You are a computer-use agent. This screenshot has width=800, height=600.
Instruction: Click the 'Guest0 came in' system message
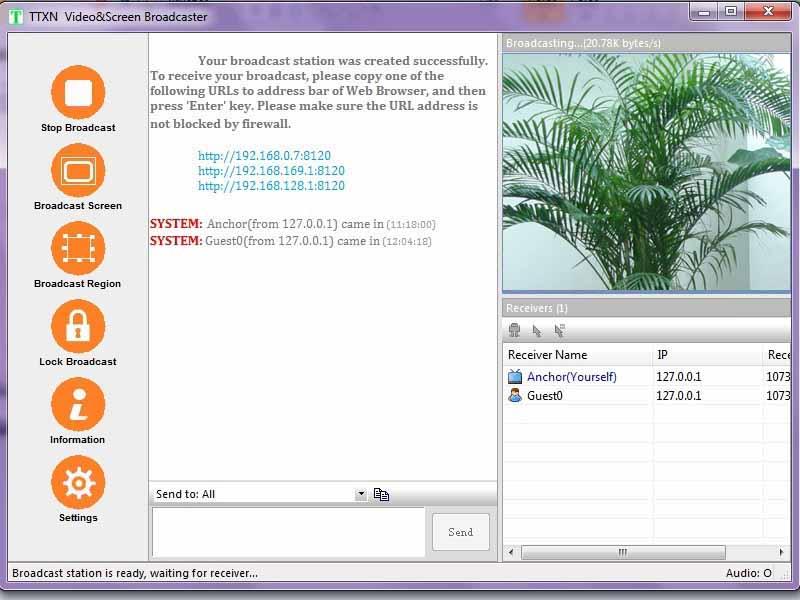(x=291, y=241)
